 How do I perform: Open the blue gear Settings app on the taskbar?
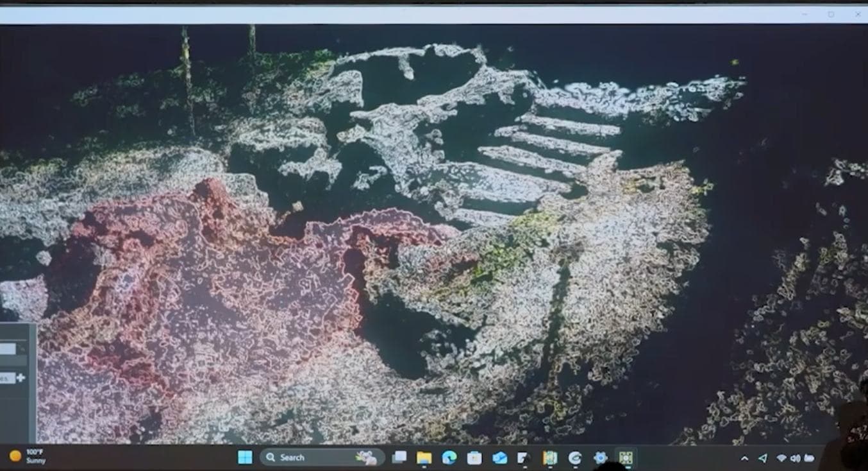coord(600,458)
